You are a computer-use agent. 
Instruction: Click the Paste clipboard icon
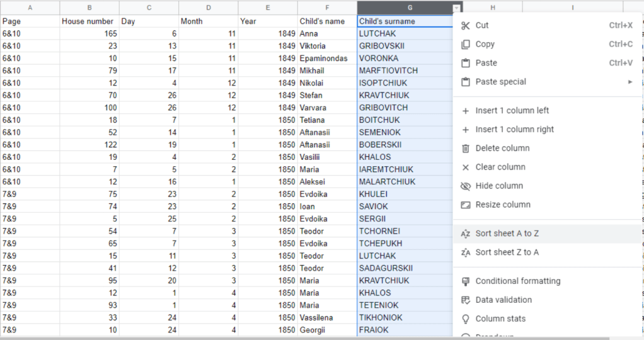point(466,64)
